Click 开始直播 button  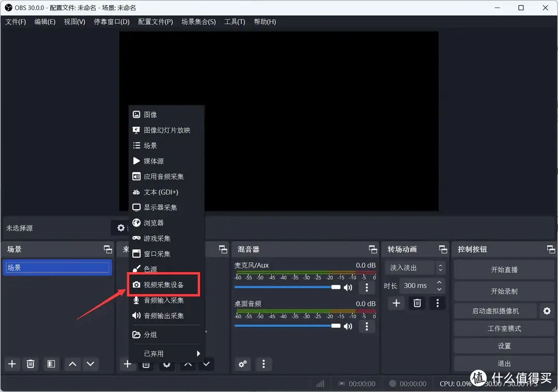(x=504, y=270)
